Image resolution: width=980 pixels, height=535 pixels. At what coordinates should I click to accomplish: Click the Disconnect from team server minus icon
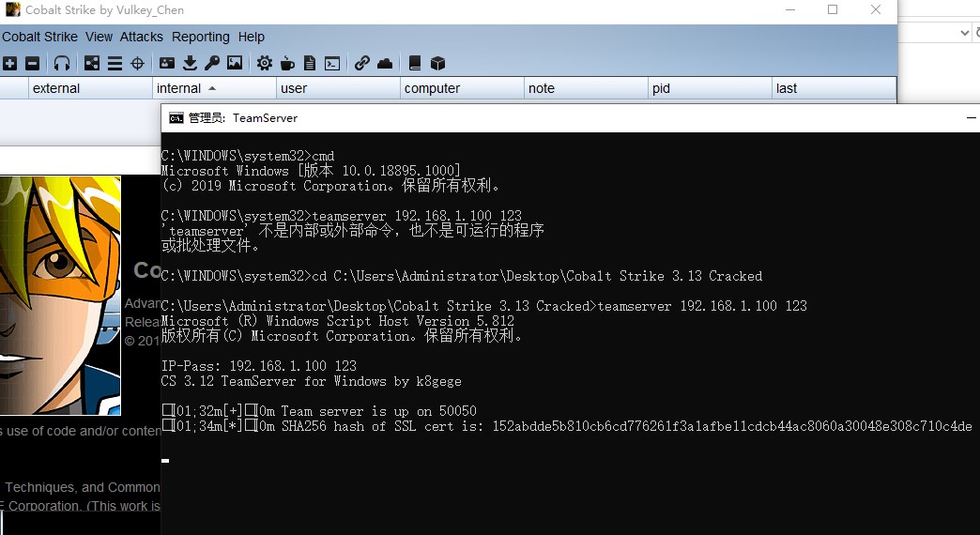tap(33, 63)
